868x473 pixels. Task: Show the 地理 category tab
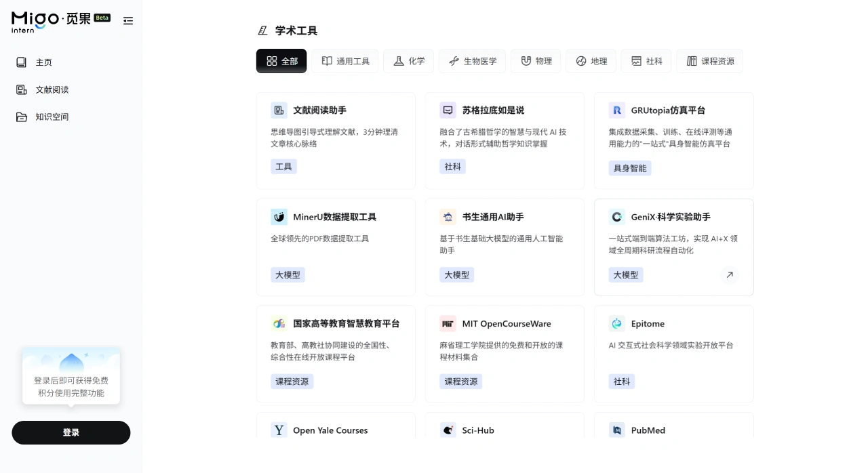(x=591, y=61)
